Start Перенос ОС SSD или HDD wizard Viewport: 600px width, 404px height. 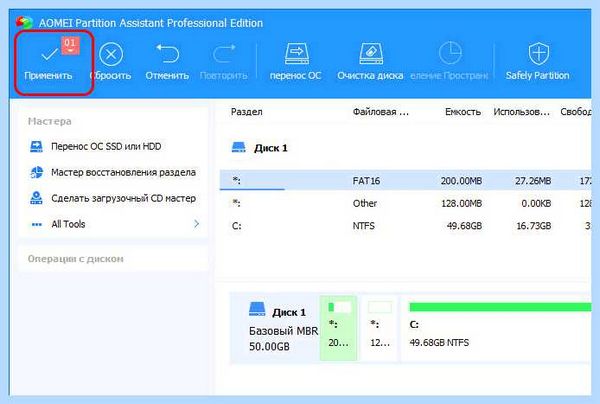tap(106, 147)
